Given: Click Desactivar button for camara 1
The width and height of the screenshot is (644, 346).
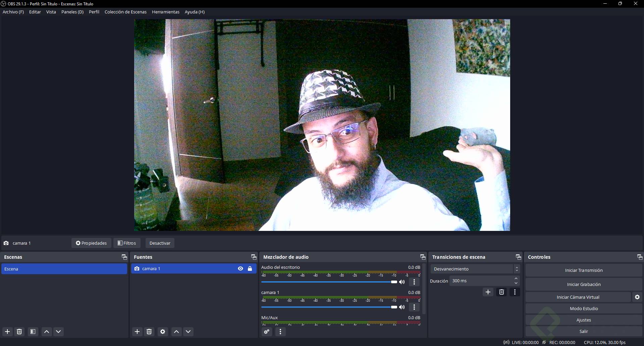Looking at the screenshot, I should [160, 243].
